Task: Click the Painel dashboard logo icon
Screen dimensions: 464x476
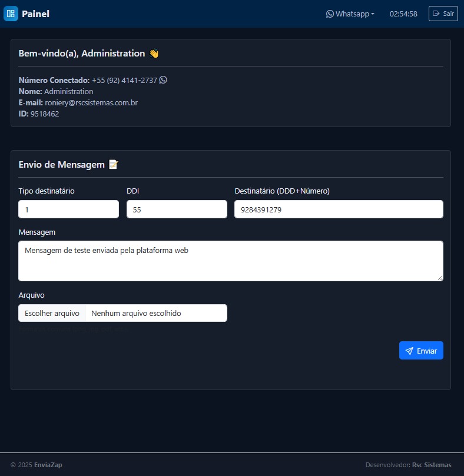Action: pyautogui.click(x=11, y=14)
